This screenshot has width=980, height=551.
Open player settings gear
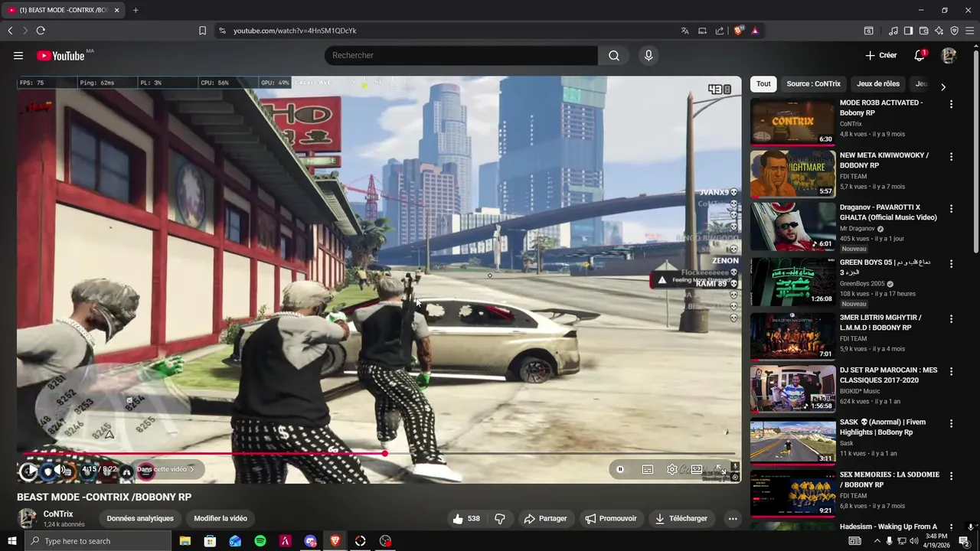(672, 469)
